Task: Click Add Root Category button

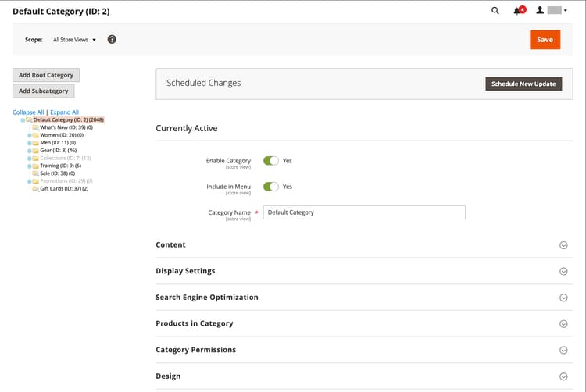Action: [x=46, y=75]
